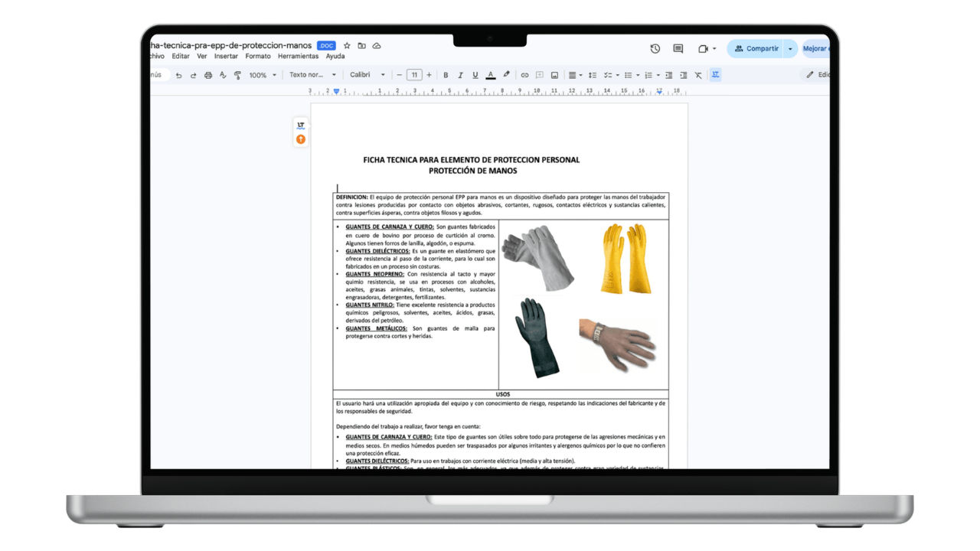Screen dimensions: 980x551
Task: Insert an image
Action: pyautogui.click(x=554, y=74)
